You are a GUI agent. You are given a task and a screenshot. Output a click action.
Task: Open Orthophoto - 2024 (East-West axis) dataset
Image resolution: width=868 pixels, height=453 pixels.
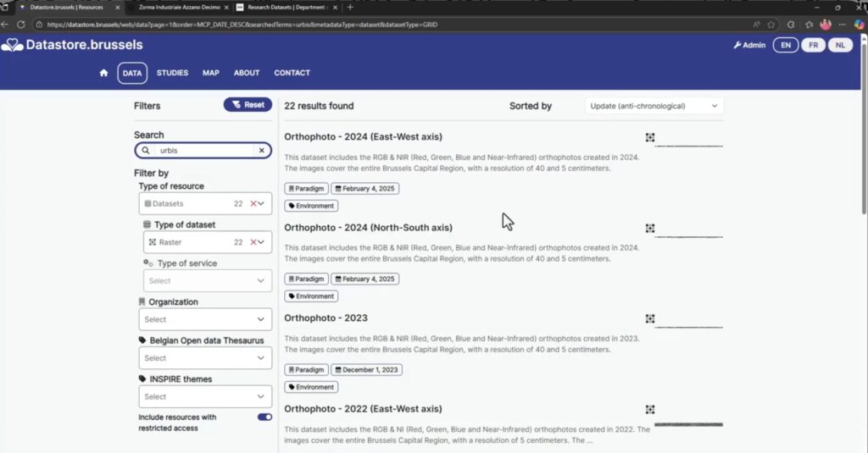coord(363,137)
